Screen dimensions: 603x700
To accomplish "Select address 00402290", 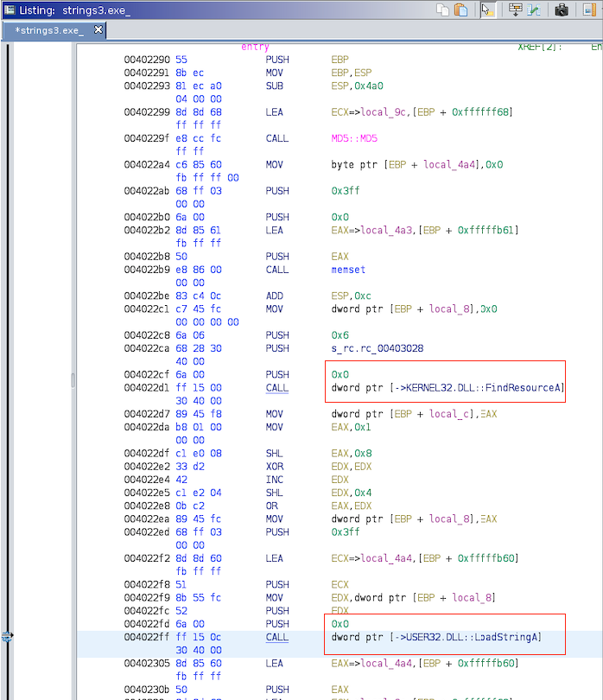I will point(147,60).
